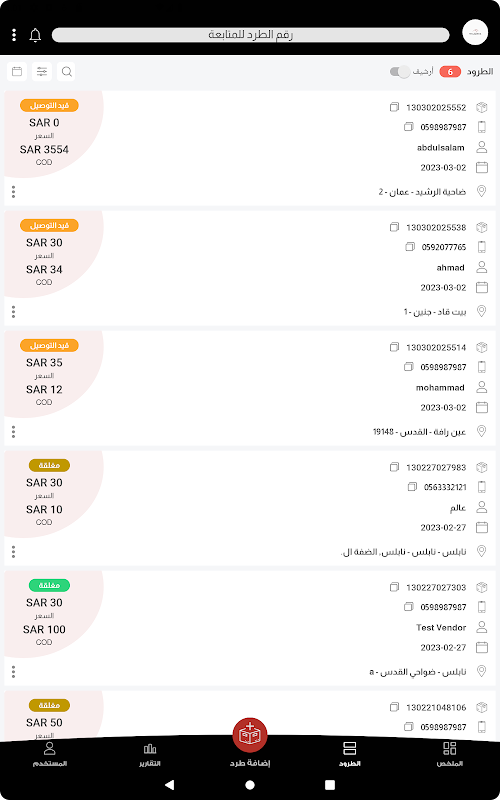Screen dimensions: 500x800
Task: Open the profile avatar logo
Action: pyautogui.click(x=475, y=33)
